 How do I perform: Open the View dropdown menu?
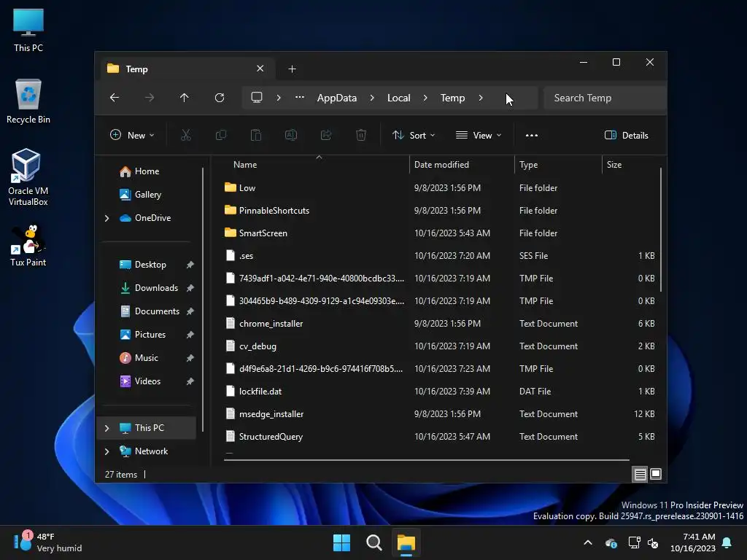[479, 135]
